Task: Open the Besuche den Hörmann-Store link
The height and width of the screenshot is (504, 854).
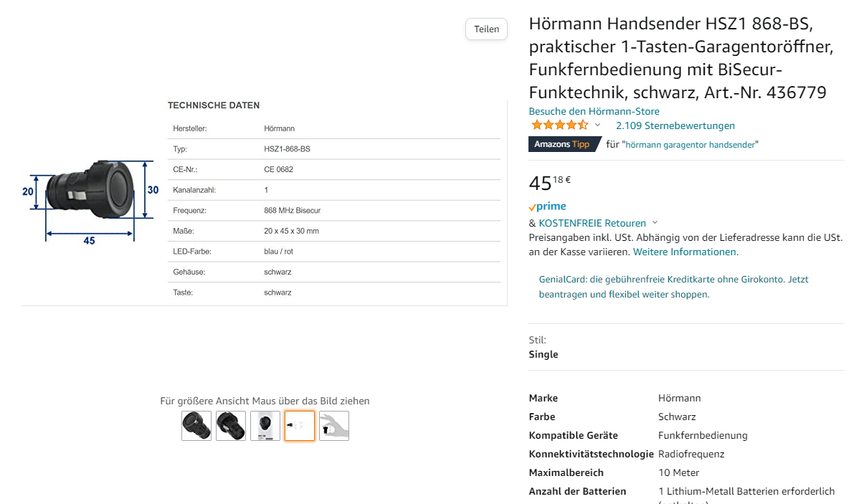Action: [594, 111]
